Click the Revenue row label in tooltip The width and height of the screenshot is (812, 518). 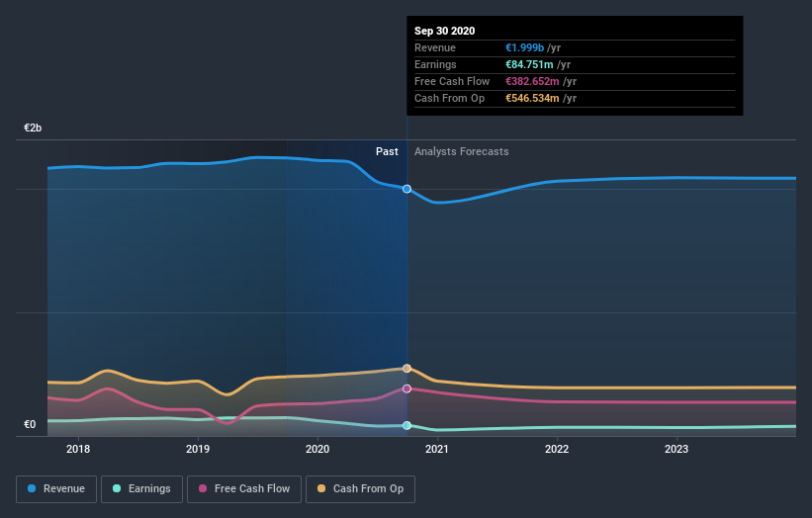coord(435,47)
